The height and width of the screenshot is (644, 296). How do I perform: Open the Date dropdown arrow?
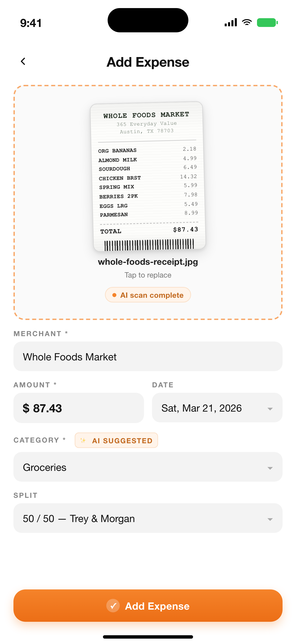(x=270, y=409)
